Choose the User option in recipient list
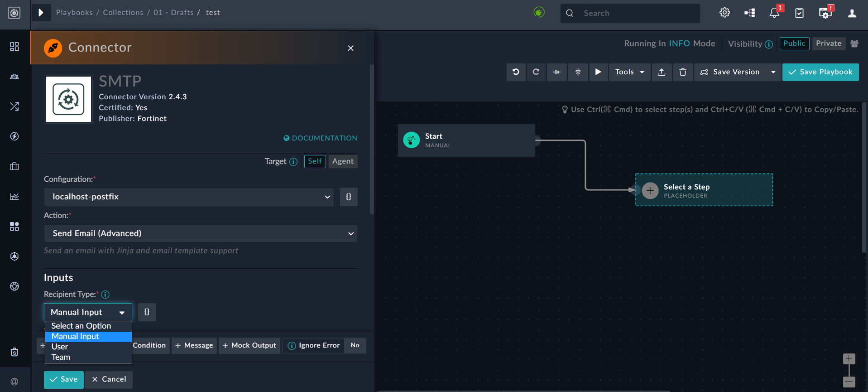This screenshot has height=392, width=868. 60,347
